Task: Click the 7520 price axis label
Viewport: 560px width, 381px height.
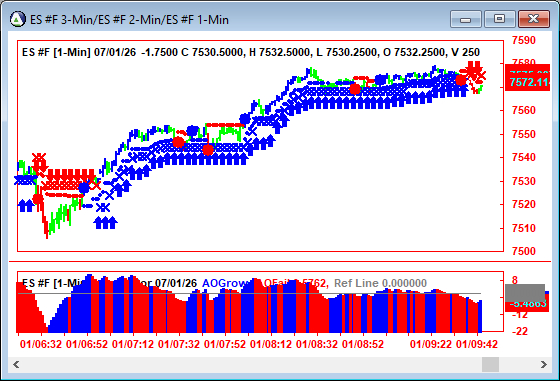Action: click(524, 204)
